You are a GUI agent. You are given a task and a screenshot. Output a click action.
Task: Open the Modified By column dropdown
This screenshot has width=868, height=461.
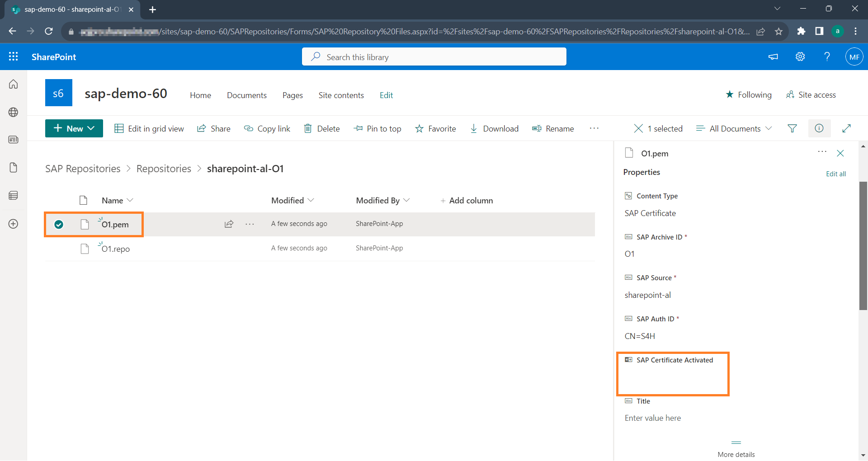tap(382, 200)
